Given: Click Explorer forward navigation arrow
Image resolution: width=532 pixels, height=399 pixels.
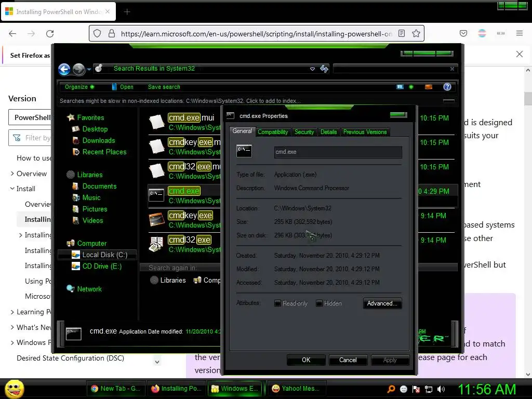Looking at the screenshot, I should point(79,69).
